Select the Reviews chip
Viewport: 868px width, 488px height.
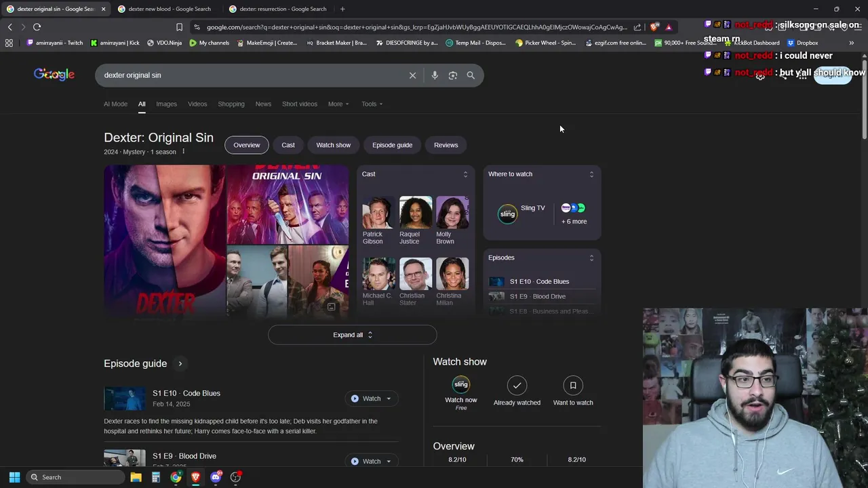(x=446, y=145)
